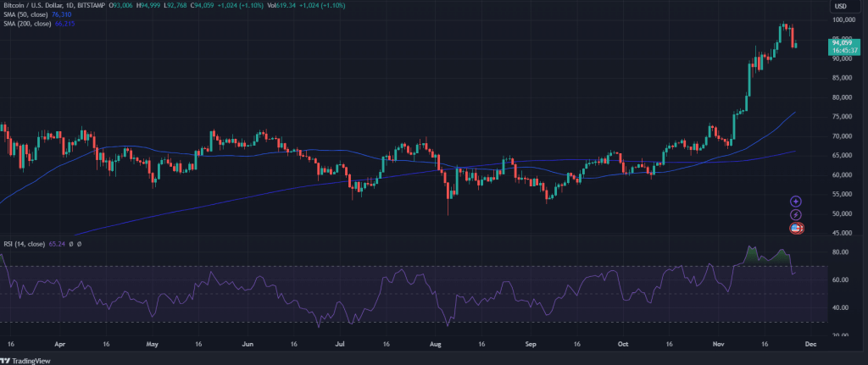Viewport: 868px width, 365px height.
Task: Click the Nov label on time axis
Action: [720, 344]
